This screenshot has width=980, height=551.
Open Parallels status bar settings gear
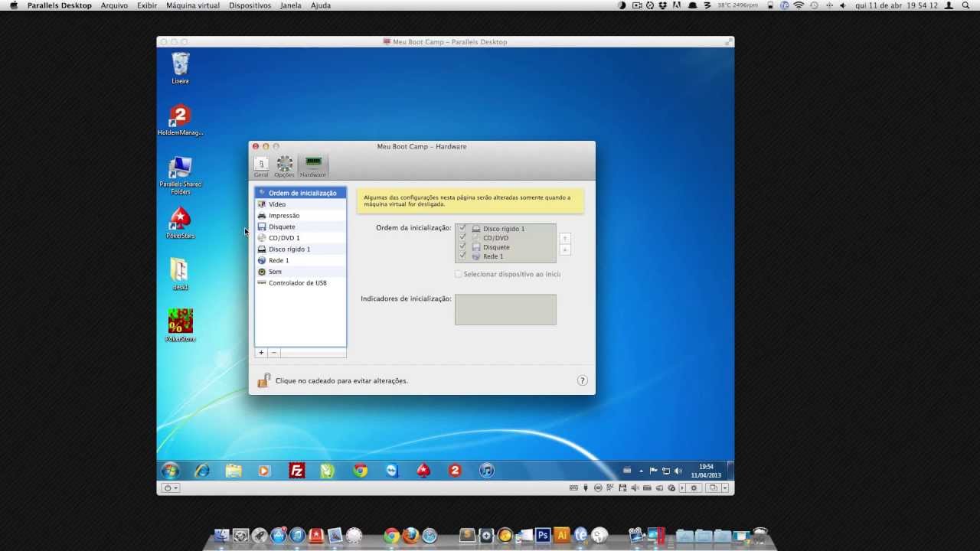(694, 487)
